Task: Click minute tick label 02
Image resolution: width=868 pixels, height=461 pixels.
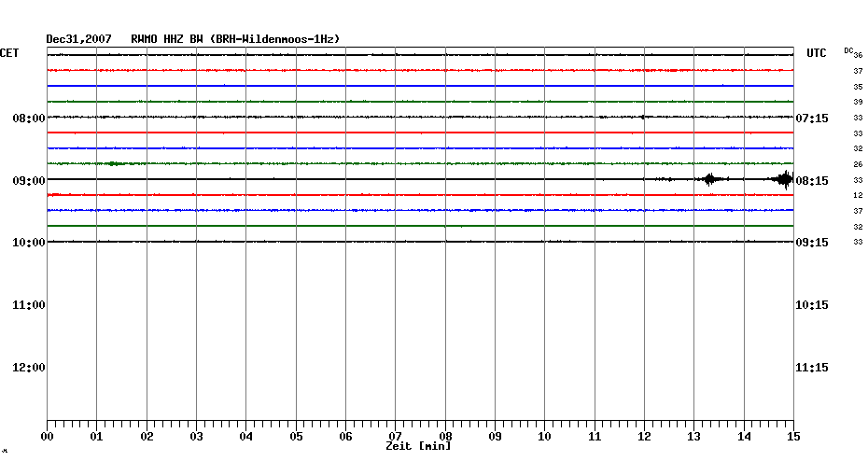Action: 147,437
